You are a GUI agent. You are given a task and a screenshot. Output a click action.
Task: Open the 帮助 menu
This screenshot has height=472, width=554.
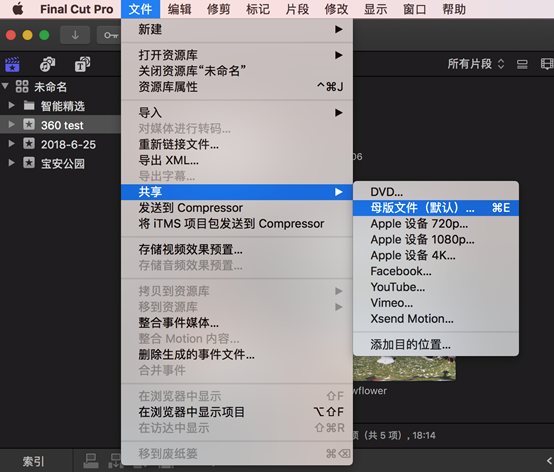(x=454, y=9)
